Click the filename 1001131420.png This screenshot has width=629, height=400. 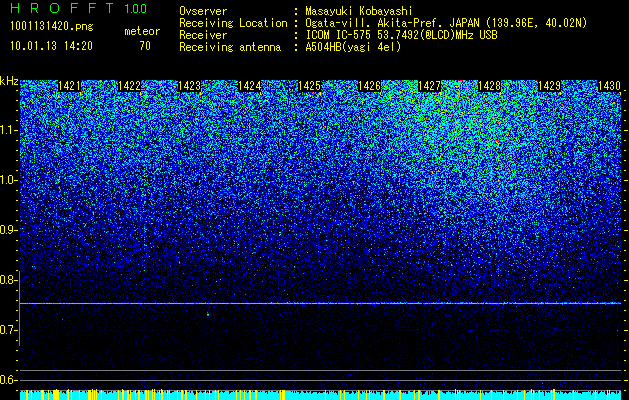tap(52, 27)
